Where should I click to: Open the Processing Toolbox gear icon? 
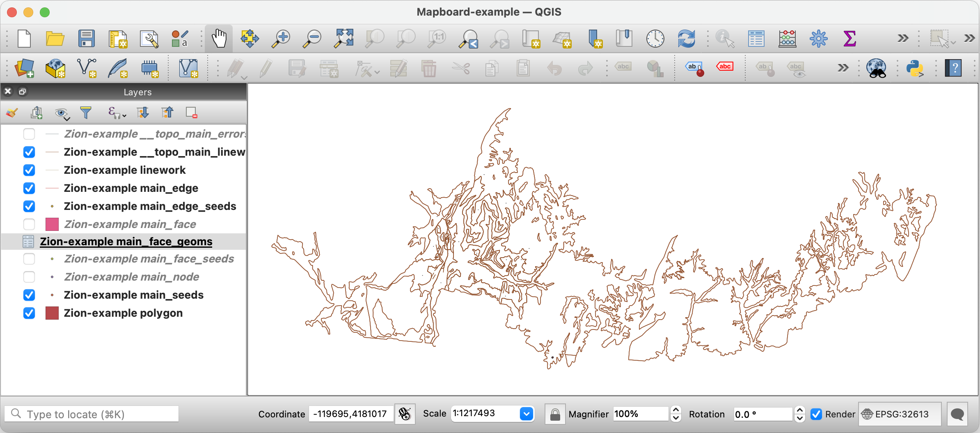pyautogui.click(x=818, y=39)
